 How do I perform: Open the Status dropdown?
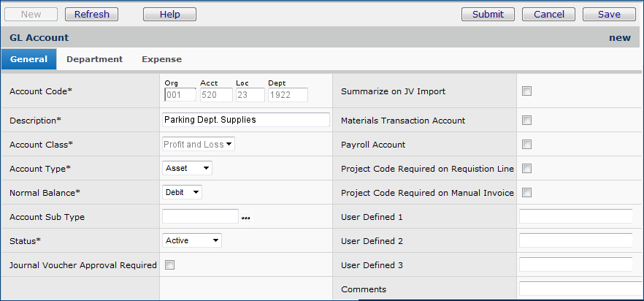pos(191,240)
